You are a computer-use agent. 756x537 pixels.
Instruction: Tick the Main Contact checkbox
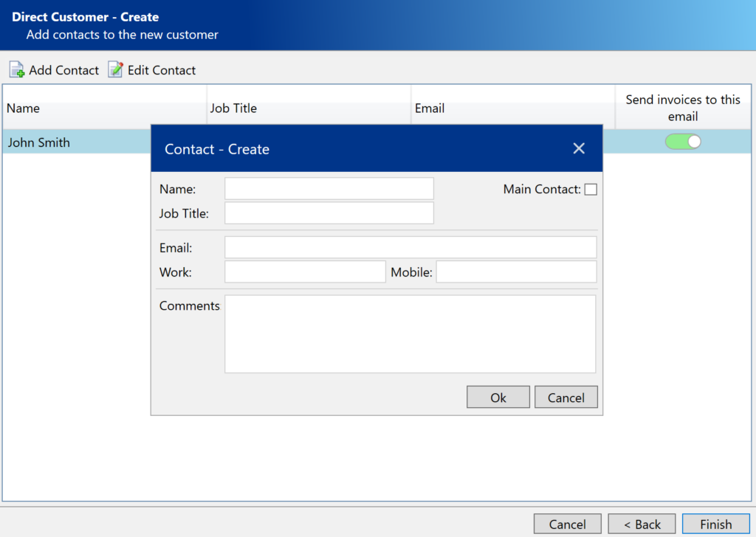tap(591, 190)
